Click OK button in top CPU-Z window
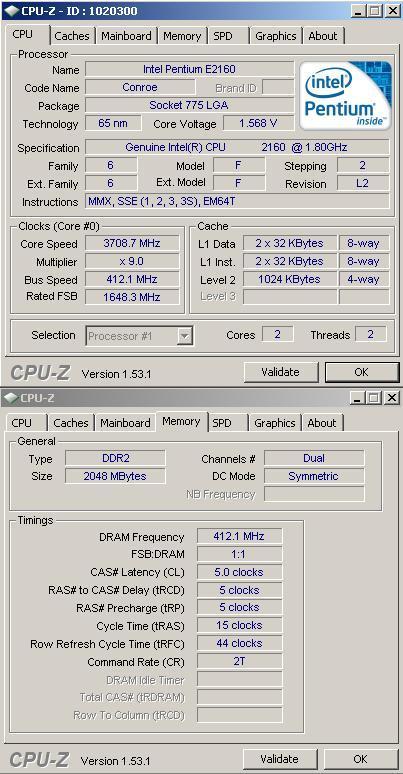Image resolution: width=403 pixels, height=774 pixels. (x=362, y=372)
